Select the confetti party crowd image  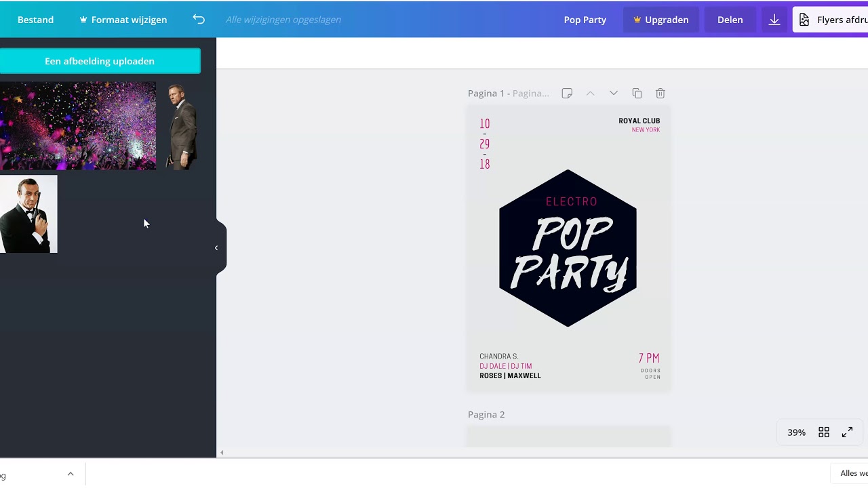click(78, 125)
